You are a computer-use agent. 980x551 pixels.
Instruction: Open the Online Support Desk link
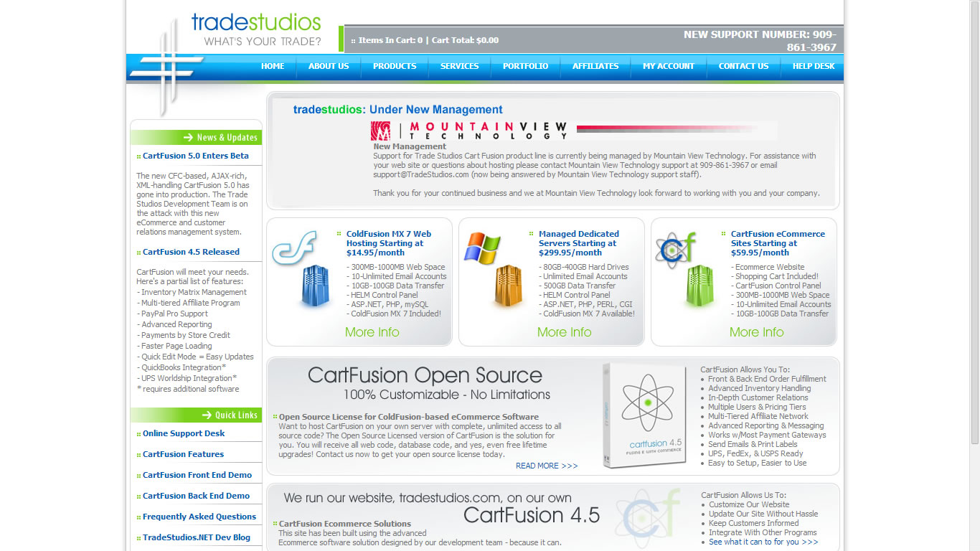tap(184, 433)
